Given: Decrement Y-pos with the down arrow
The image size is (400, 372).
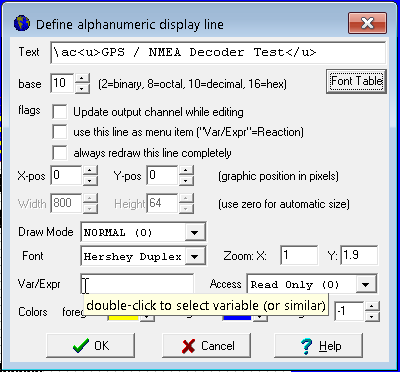Looking at the screenshot, I should point(186,180).
